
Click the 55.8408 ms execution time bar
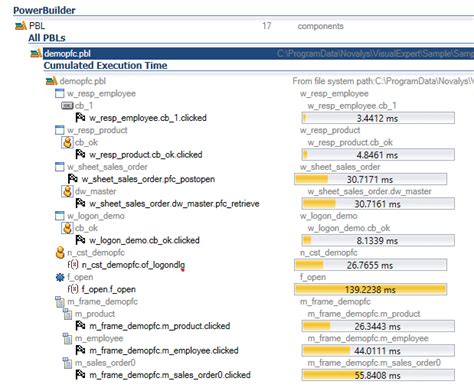378,375
